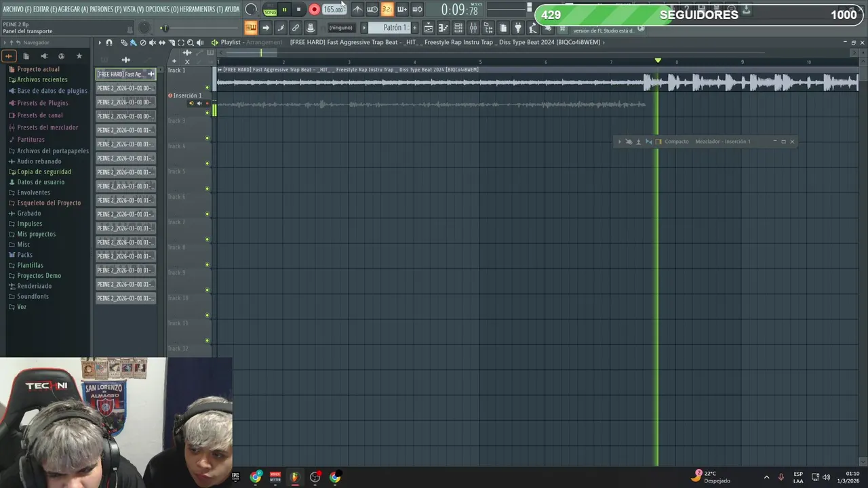Toggle the metronome icon

click(x=357, y=9)
